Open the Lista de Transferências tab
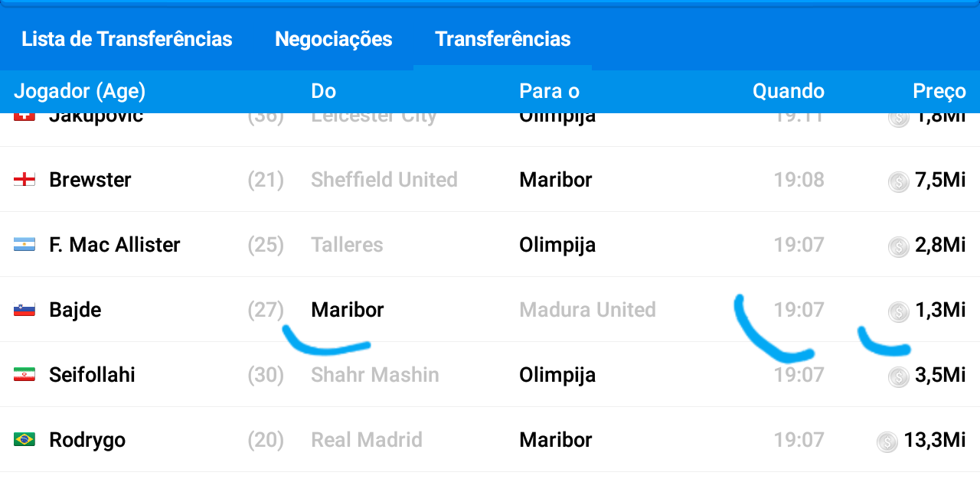This screenshot has width=980, height=495. 127,39
